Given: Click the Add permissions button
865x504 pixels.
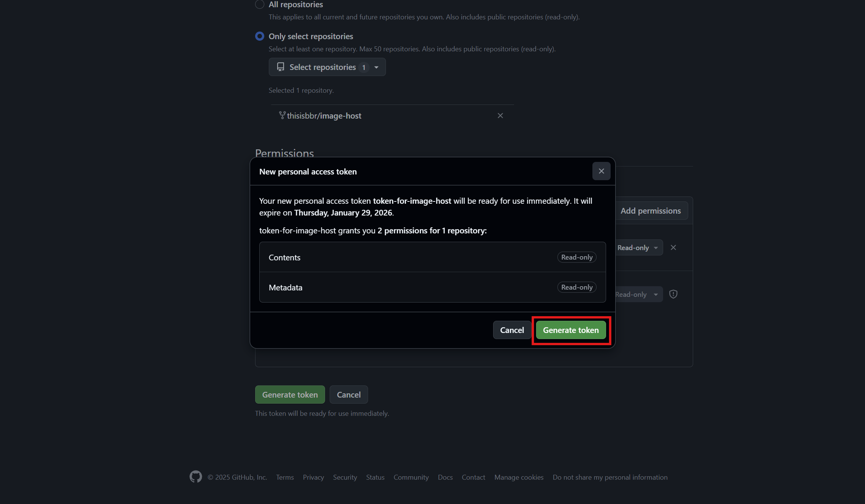Looking at the screenshot, I should coord(651,210).
